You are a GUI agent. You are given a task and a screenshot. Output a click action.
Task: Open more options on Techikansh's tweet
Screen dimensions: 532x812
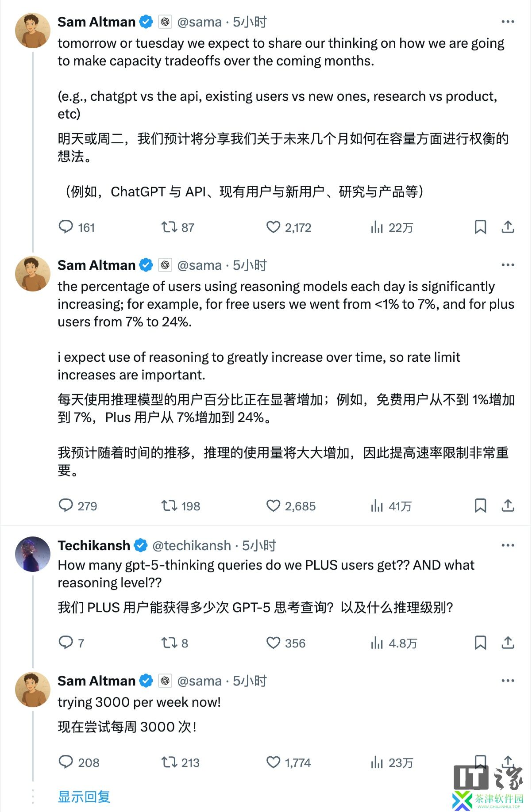click(x=508, y=545)
